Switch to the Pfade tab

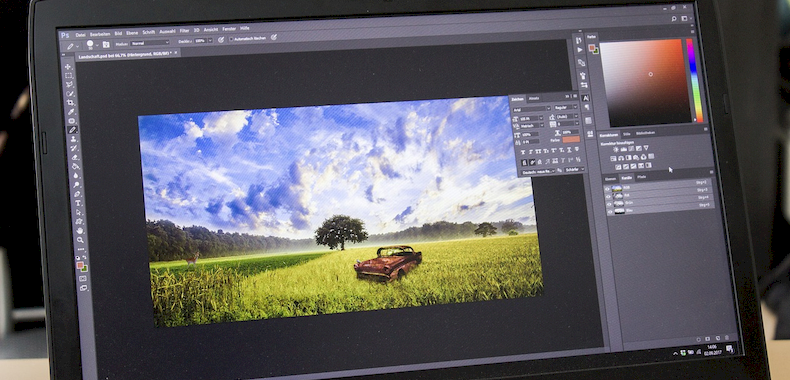click(x=641, y=177)
